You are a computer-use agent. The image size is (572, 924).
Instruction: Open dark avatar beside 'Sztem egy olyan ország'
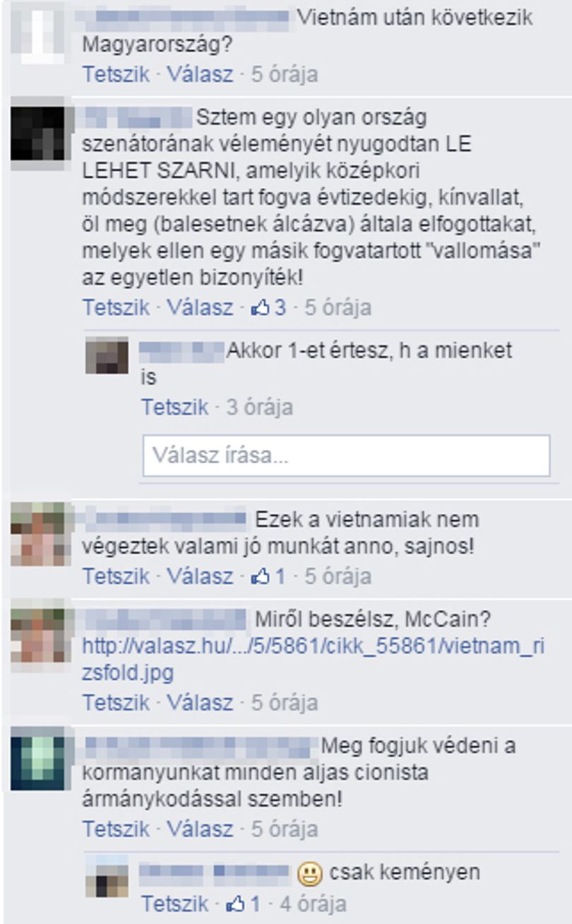click(37, 133)
